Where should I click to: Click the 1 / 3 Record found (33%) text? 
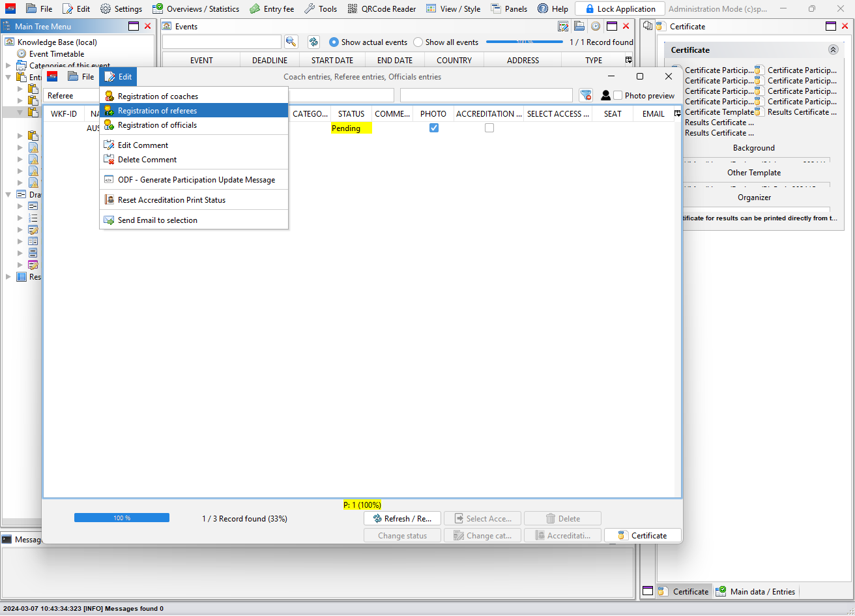tap(244, 518)
